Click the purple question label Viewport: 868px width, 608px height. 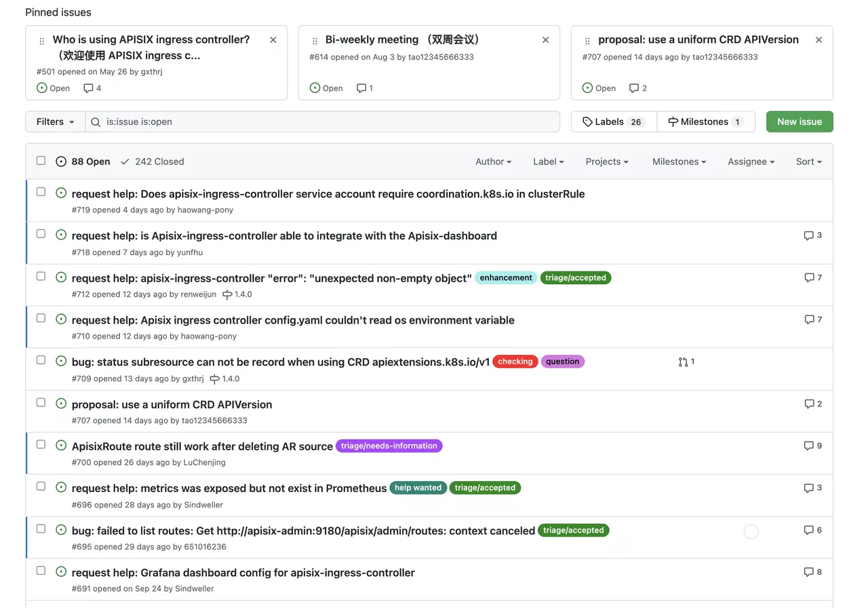(x=563, y=362)
